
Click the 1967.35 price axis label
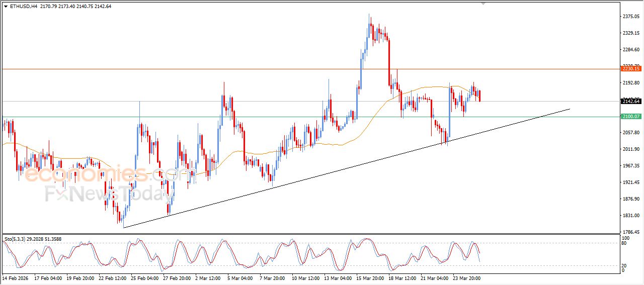tap(631, 166)
